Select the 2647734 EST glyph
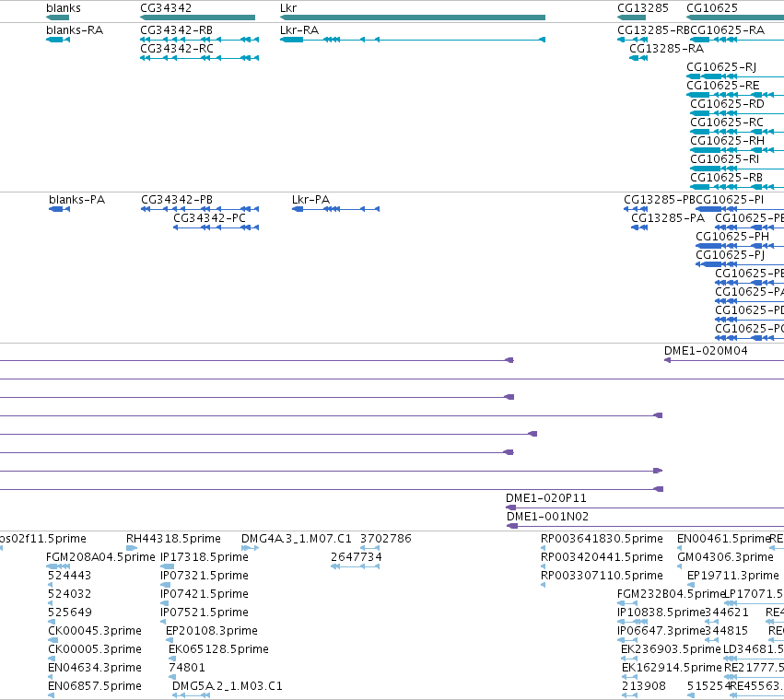This screenshot has height=700, width=784. [356, 566]
